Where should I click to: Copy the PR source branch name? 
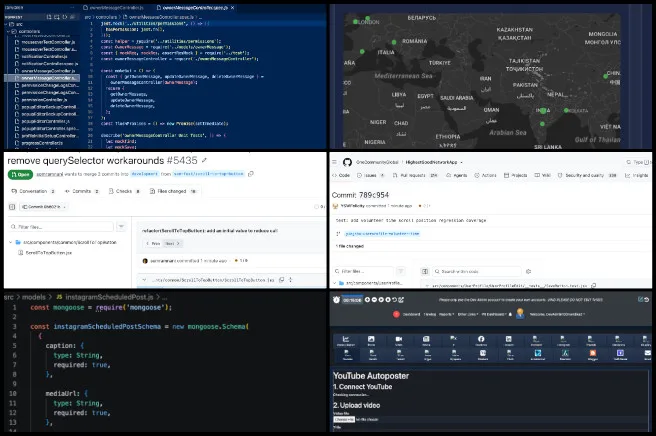pyautogui.click(x=251, y=174)
